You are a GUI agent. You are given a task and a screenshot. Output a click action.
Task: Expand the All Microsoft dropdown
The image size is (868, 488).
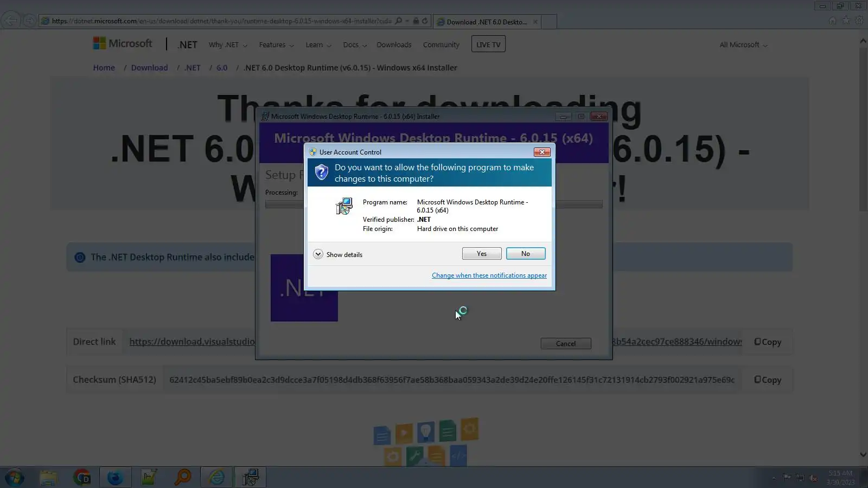pos(743,45)
